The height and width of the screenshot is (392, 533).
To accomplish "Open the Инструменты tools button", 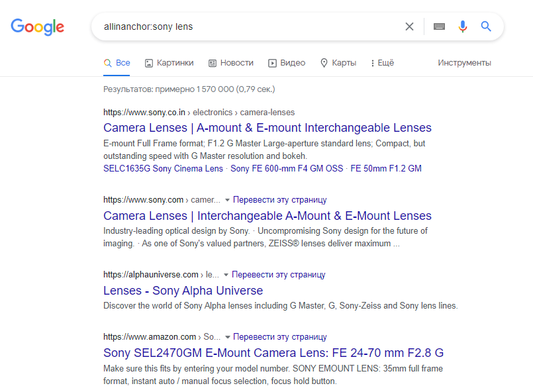I will click(x=464, y=63).
